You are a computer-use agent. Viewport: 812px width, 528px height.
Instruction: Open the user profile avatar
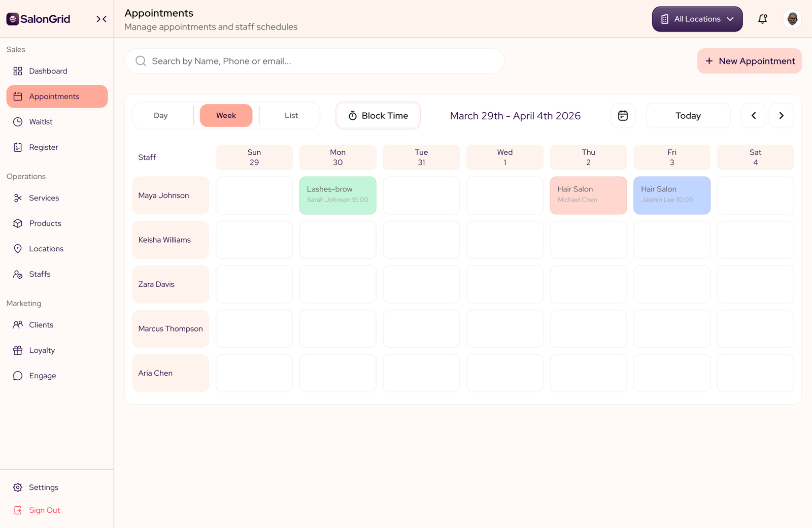(792, 19)
